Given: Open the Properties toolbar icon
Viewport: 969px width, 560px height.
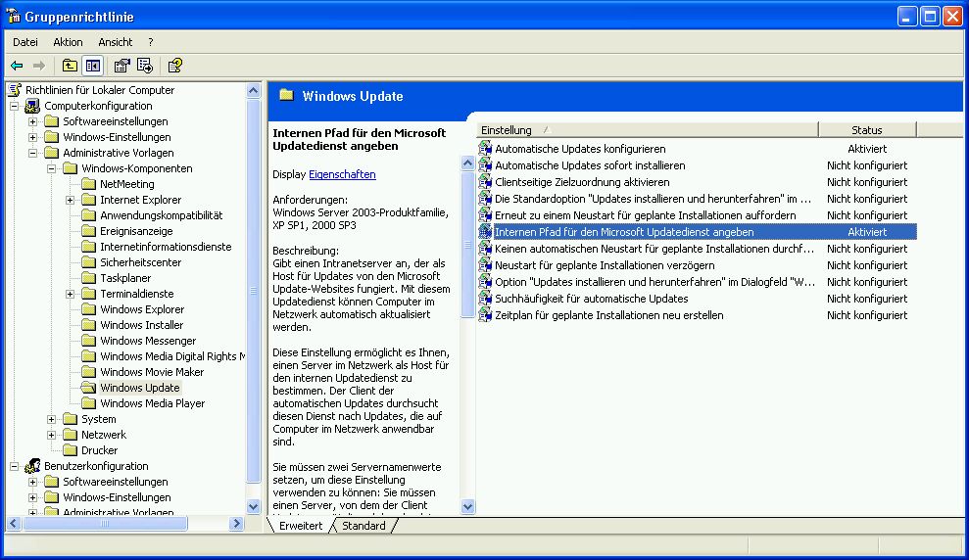Looking at the screenshot, I should (121, 66).
